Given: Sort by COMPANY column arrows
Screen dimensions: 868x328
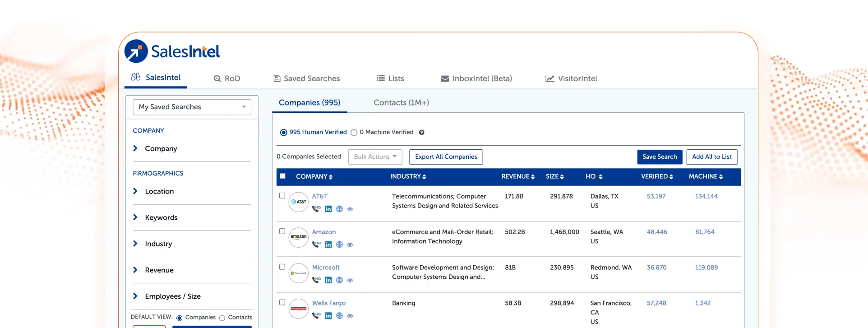Looking at the screenshot, I should pos(331,177).
